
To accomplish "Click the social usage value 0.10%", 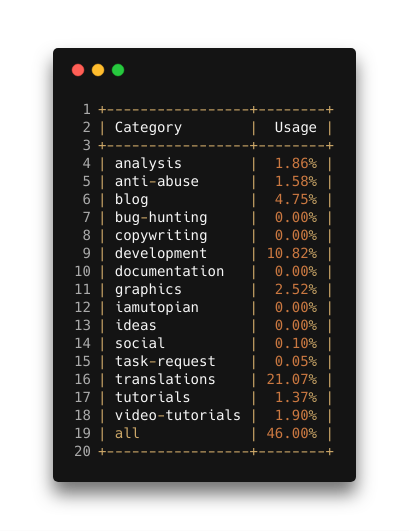I will pos(296,343).
